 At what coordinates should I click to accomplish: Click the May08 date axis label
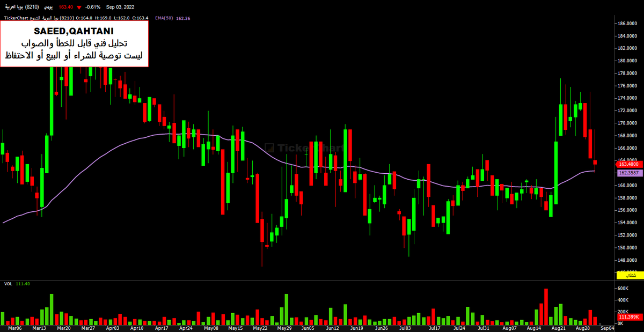point(211,327)
